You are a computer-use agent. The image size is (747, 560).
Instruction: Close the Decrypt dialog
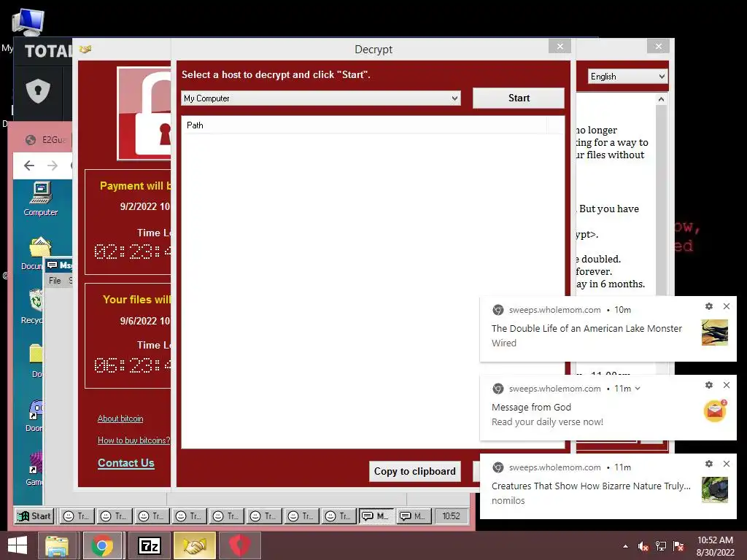pos(560,46)
